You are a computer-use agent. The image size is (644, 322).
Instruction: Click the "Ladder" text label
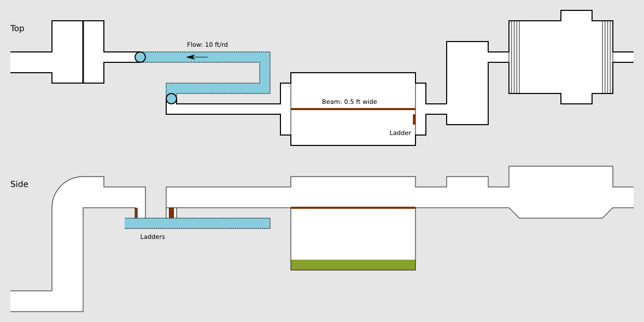point(400,133)
